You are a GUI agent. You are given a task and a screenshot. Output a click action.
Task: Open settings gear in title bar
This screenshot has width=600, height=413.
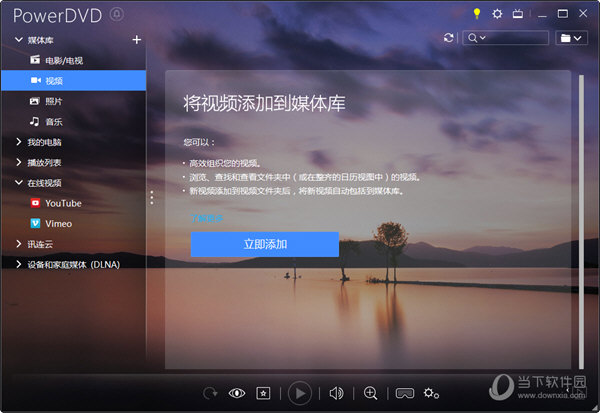click(497, 14)
